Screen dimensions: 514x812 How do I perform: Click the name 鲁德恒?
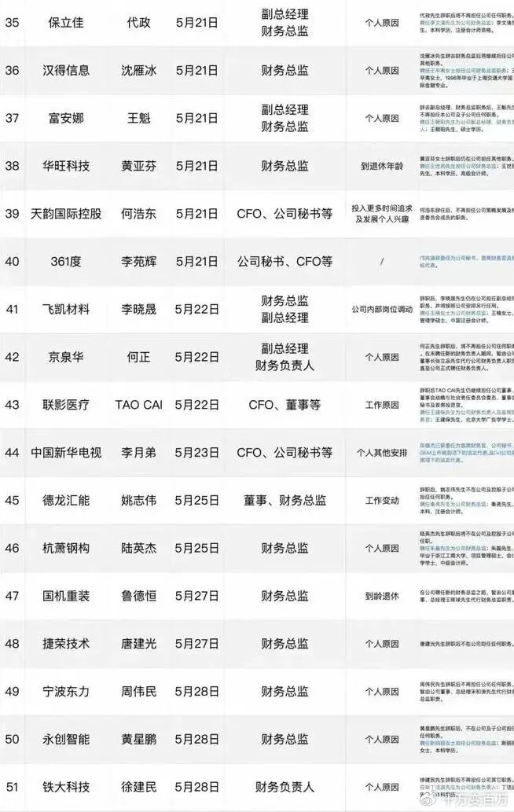[139, 596]
